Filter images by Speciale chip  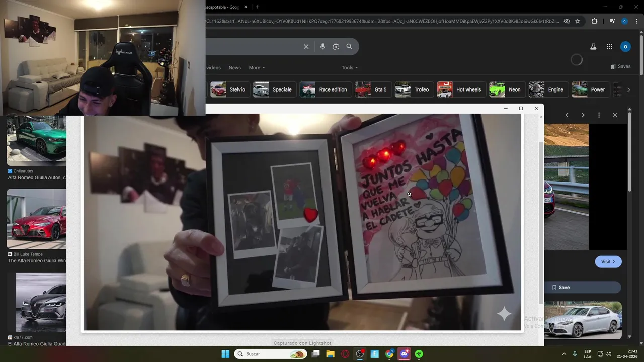click(x=274, y=89)
